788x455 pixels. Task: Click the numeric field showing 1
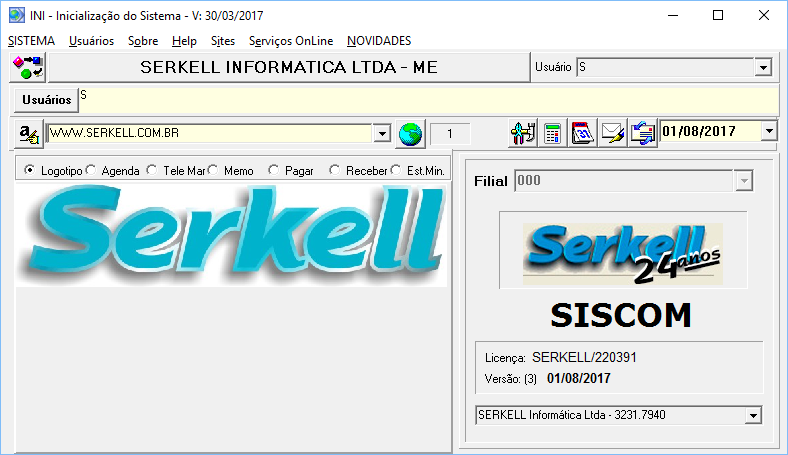450,134
